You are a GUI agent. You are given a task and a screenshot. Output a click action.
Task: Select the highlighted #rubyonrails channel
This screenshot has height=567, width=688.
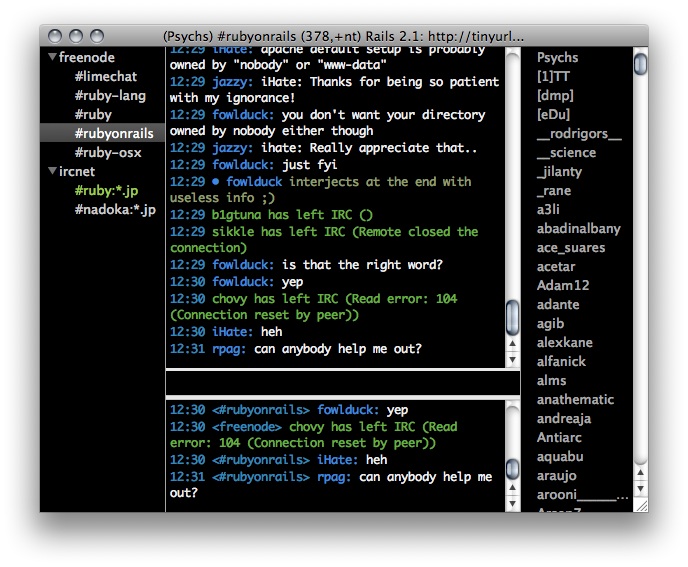[x=113, y=134]
